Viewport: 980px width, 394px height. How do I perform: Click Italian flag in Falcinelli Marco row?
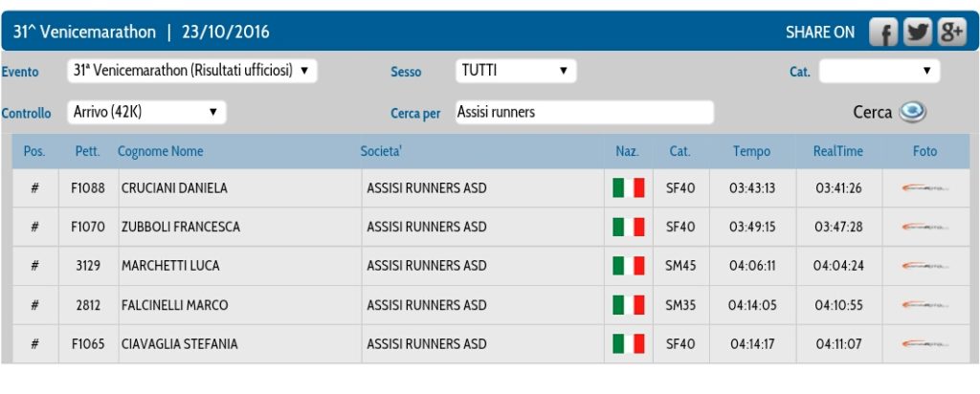[x=628, y=305]
